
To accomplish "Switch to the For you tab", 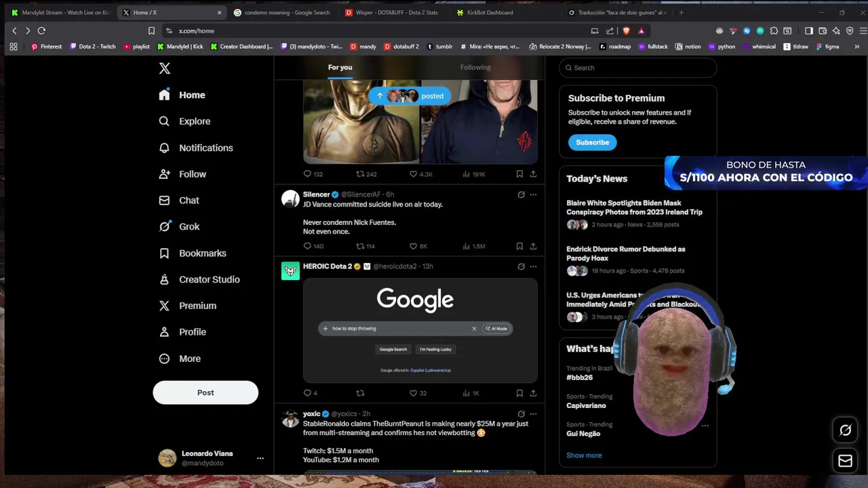I will [x=340, y=67].
